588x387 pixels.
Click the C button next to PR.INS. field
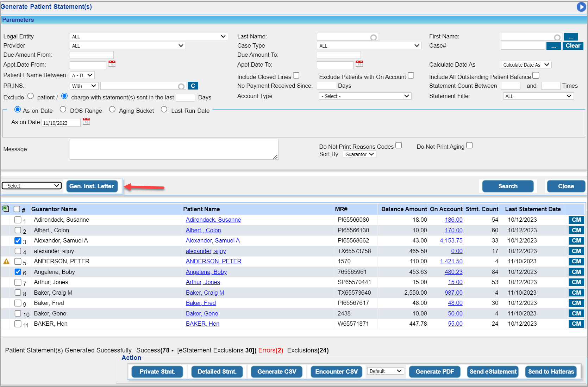(193, 86)
